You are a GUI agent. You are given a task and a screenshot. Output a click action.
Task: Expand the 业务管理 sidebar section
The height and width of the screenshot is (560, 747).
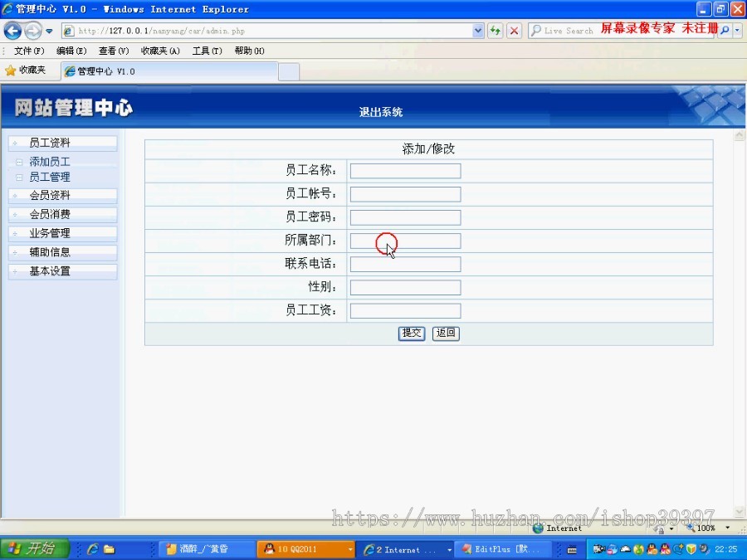tap(63, 233)
